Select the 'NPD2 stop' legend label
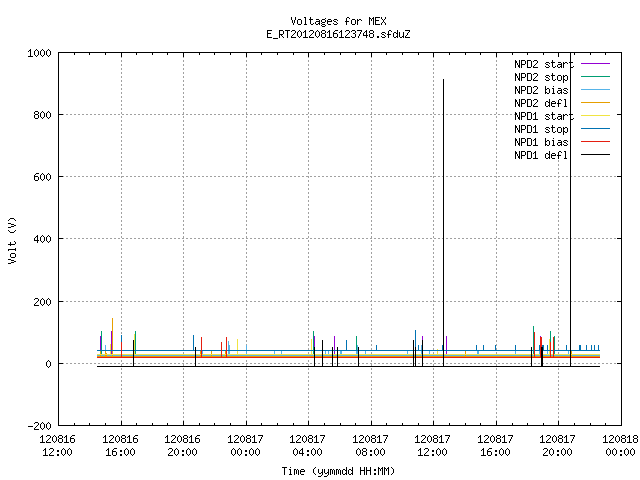 (541, 77)
